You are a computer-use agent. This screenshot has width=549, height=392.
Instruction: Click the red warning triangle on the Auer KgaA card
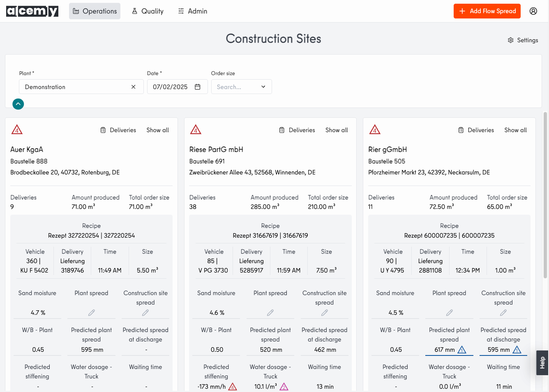tap(17, 130)
